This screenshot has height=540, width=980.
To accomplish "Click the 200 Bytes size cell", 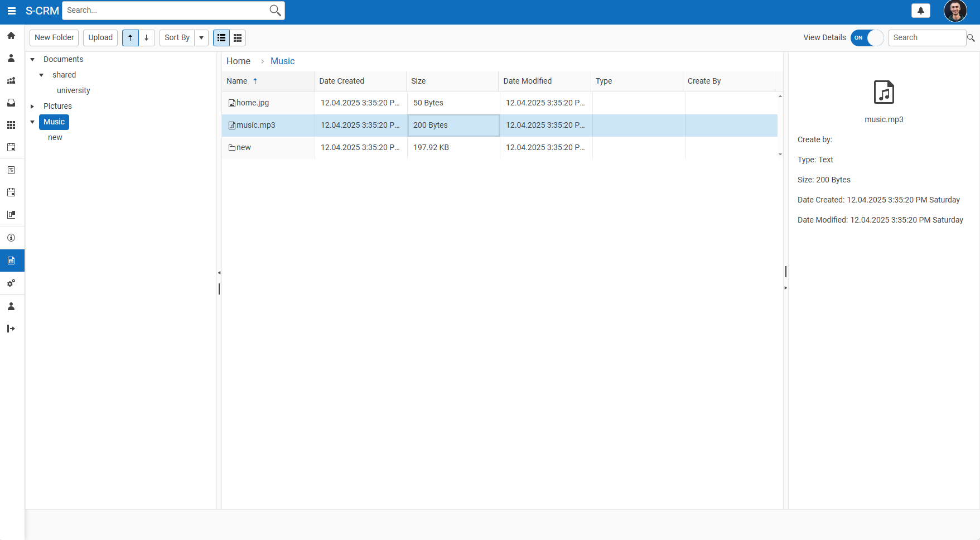I will click(453, 125).
